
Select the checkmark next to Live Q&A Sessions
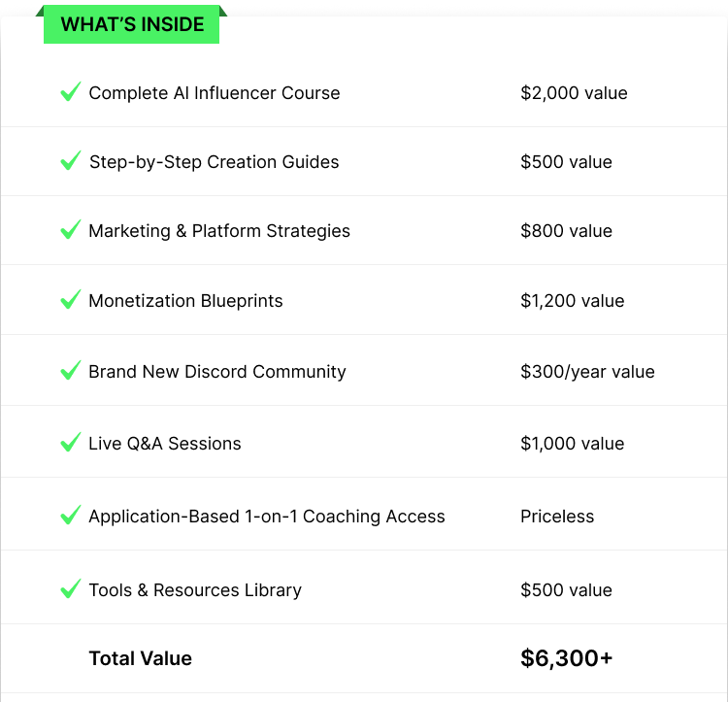coord(71,442)
